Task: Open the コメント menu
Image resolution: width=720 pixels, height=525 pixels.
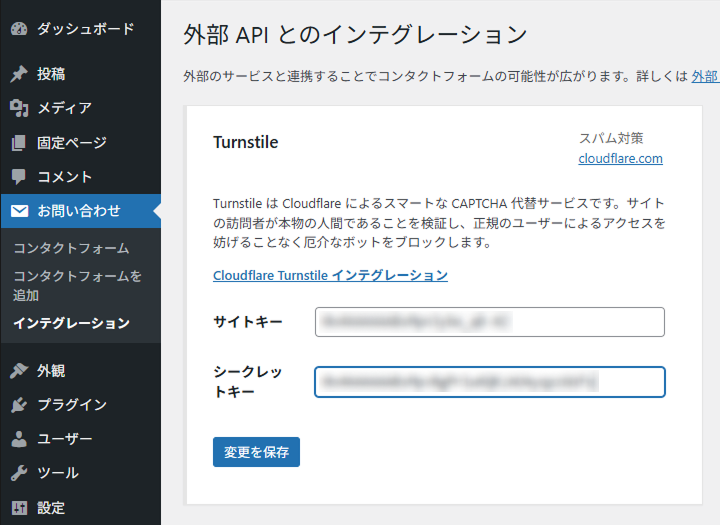Action: [80, 177]
